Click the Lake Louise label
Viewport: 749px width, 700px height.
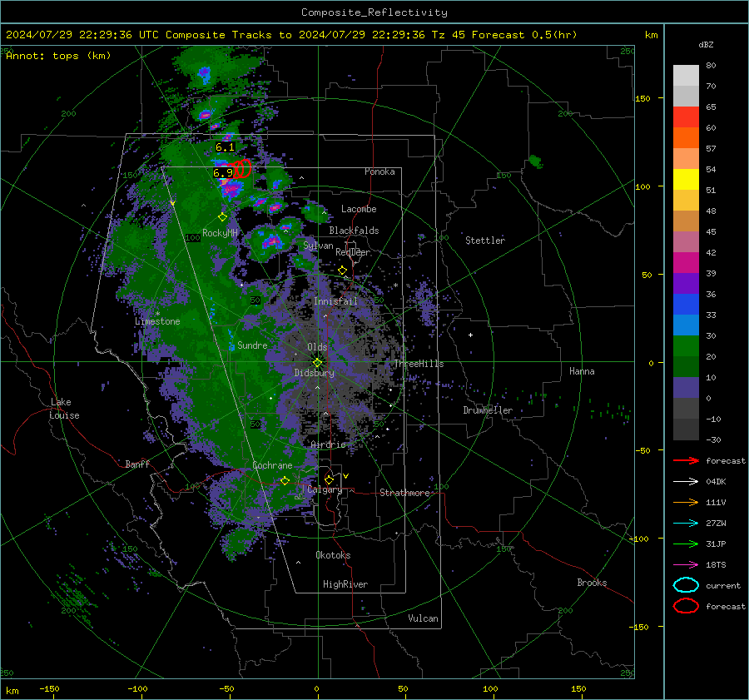(65, 409)
